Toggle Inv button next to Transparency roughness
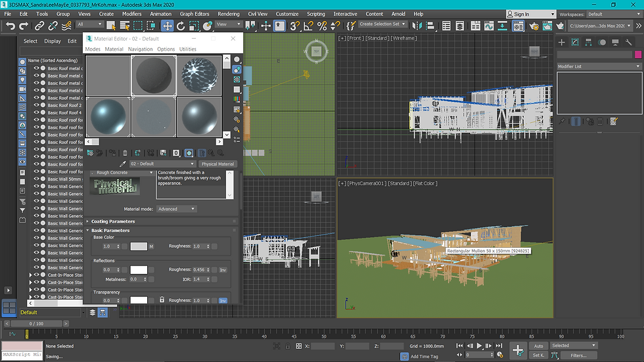Screen dimensions: 644x362 click(223, 300)
